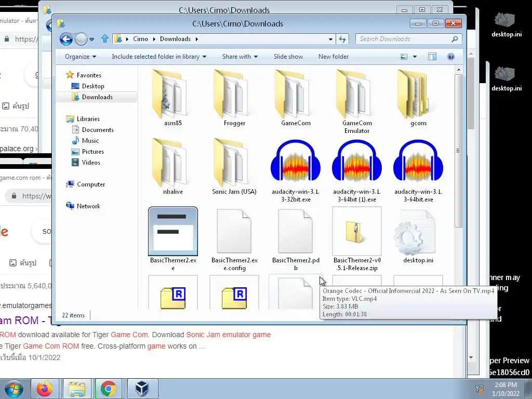Click Cirno in the address breadcrumb

coord(140,39)
